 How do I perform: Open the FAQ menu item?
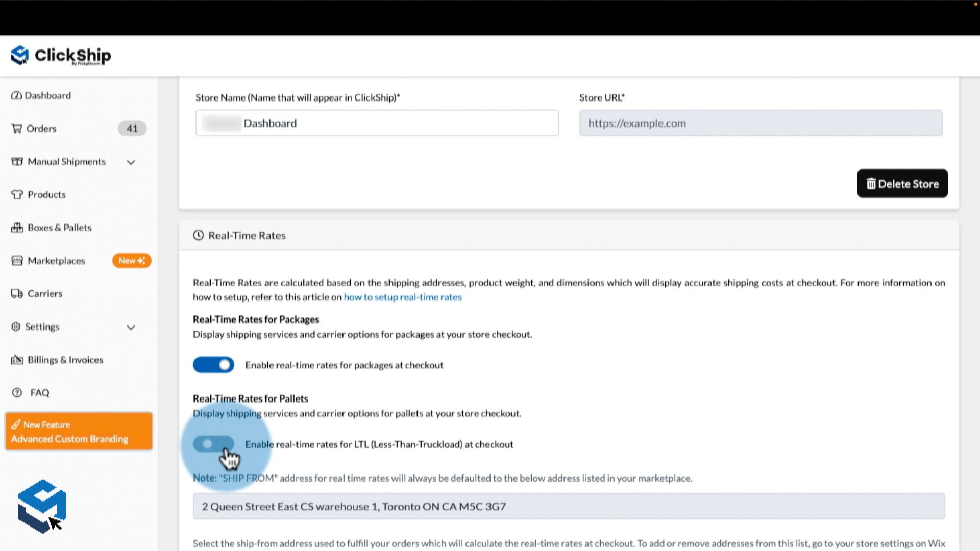click(39, 392)
